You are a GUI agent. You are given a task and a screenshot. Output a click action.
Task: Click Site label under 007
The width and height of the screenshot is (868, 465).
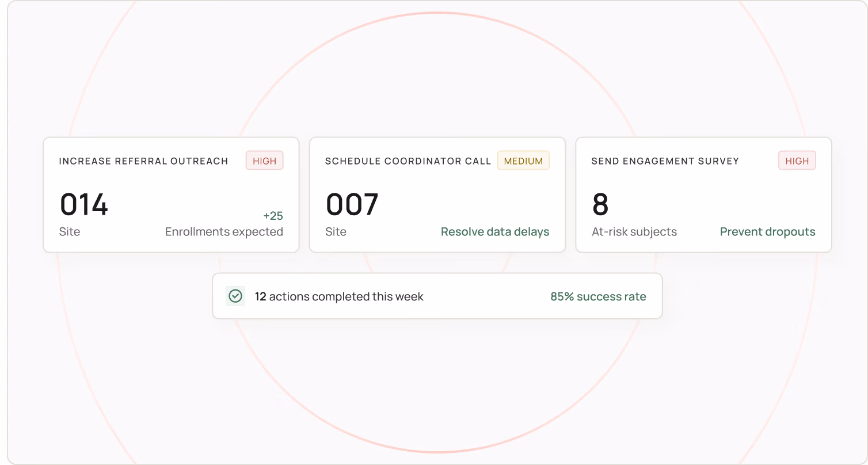coord(336,232)
